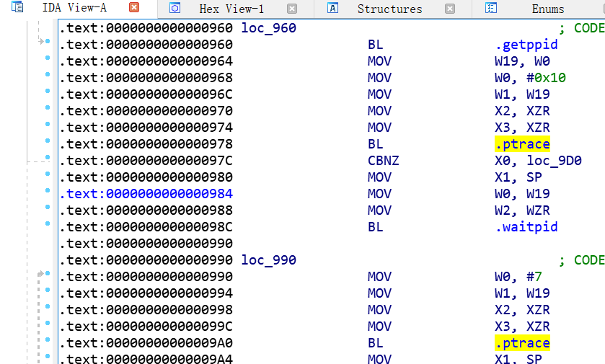Screen dimensions: 605x364
Task: Click the breakpoint dot at address 988
Action: tap(48, 207)
